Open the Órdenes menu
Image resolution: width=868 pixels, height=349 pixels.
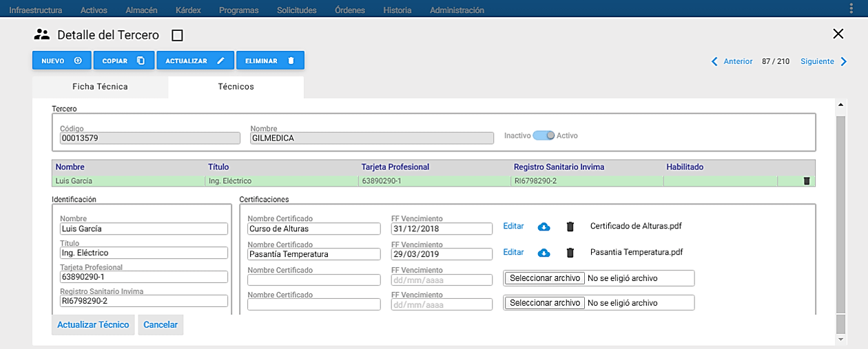pos(350,10)
